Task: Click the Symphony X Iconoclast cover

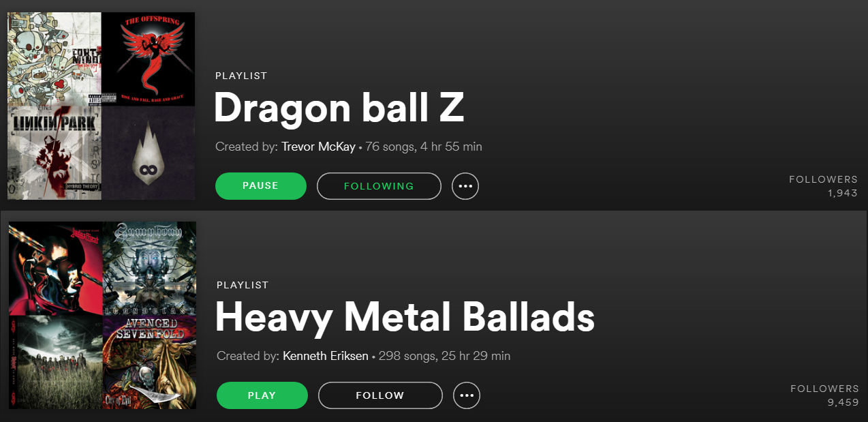Action: click(149, 269)
